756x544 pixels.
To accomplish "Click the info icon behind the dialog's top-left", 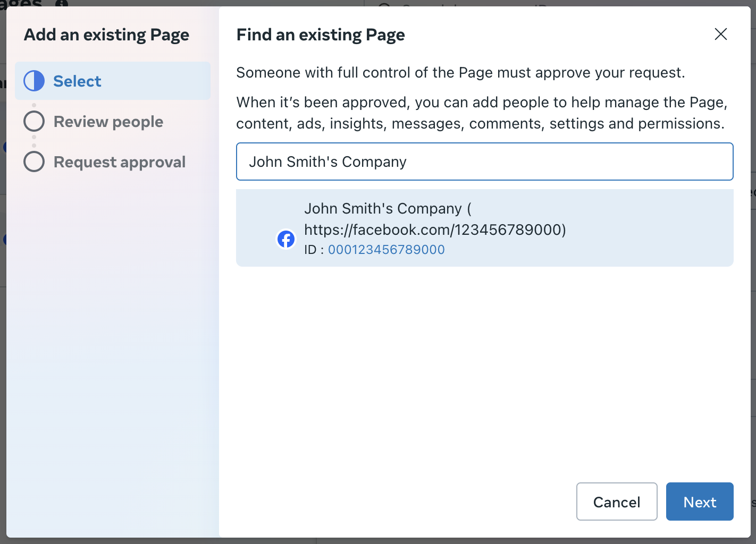I will 62,3.
